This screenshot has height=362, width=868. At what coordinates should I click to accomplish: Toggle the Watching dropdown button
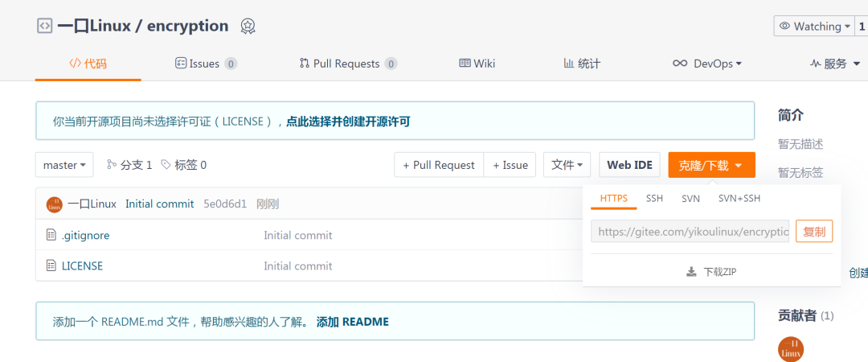(x=815, y=26)
